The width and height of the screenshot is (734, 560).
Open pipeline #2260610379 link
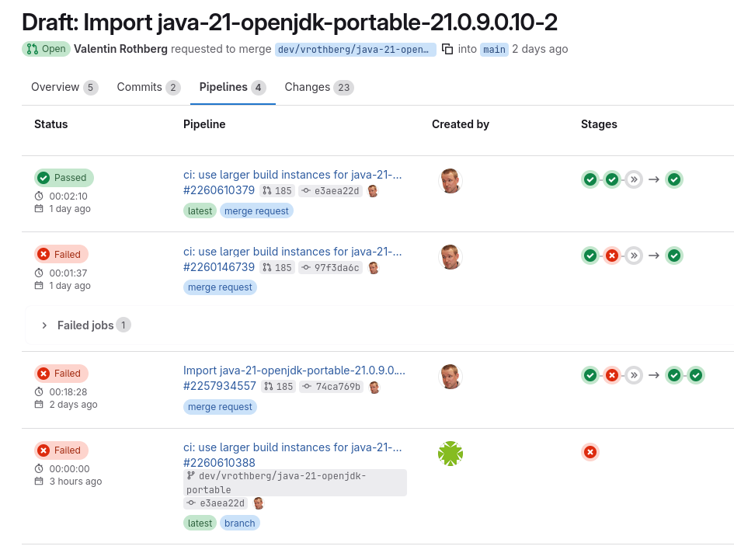[x=219, y=190]
